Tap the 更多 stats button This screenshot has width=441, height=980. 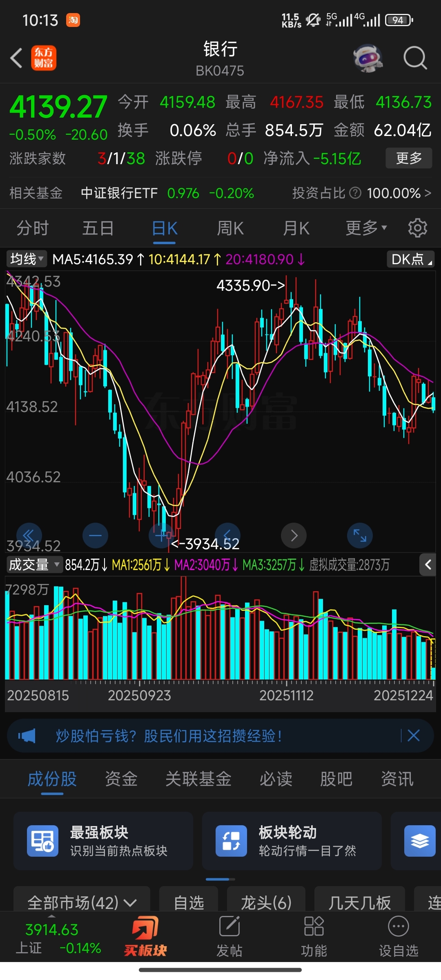point(409,158)
